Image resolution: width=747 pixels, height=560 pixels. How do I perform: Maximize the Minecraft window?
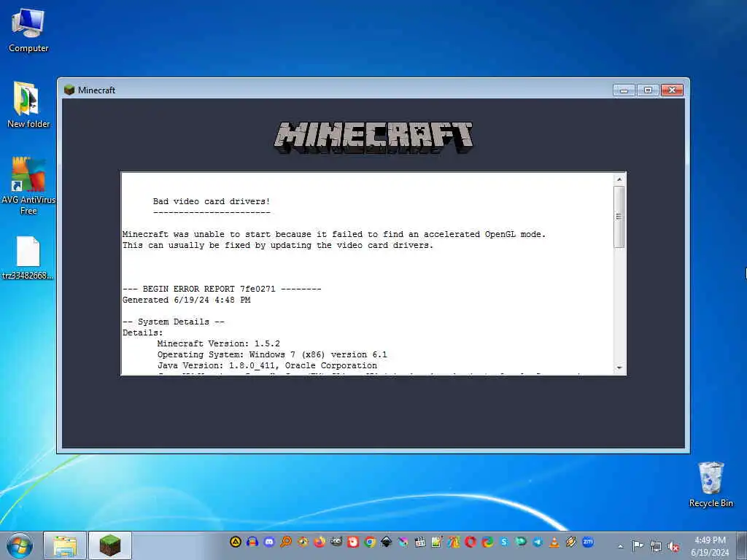pyautogui.click(x=648, y=90)
